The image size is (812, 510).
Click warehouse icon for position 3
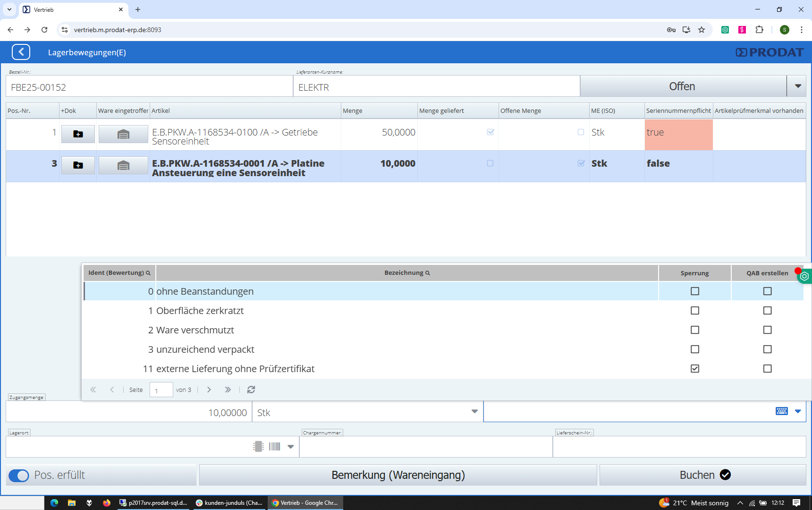(123, 165)
